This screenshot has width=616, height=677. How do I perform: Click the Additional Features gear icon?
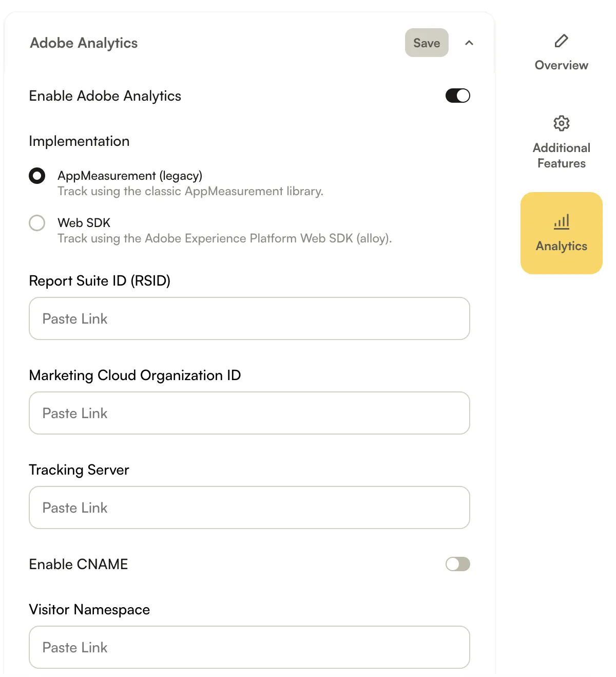pyautogui.click(x=561, y=123)
